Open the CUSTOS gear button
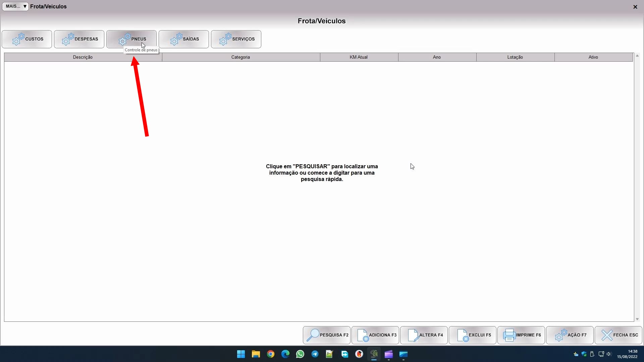 click(x=27, y=39)
